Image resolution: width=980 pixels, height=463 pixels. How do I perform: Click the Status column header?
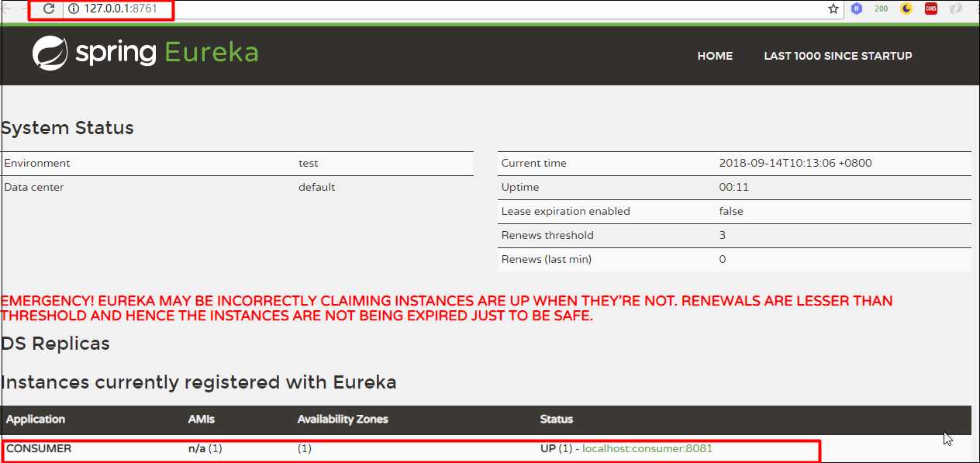[x=557, y=419]
